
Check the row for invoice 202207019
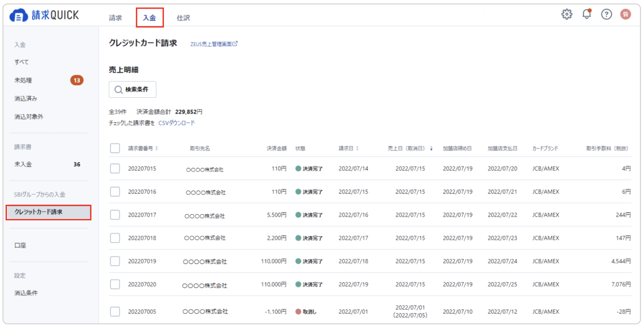tap(115, 261)
